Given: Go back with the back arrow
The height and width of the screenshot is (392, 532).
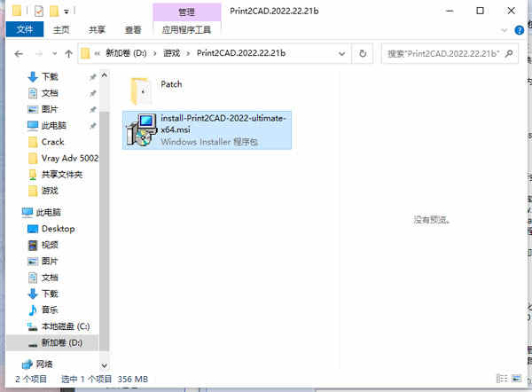Looking at the screenshot, I should pos(19,53).
